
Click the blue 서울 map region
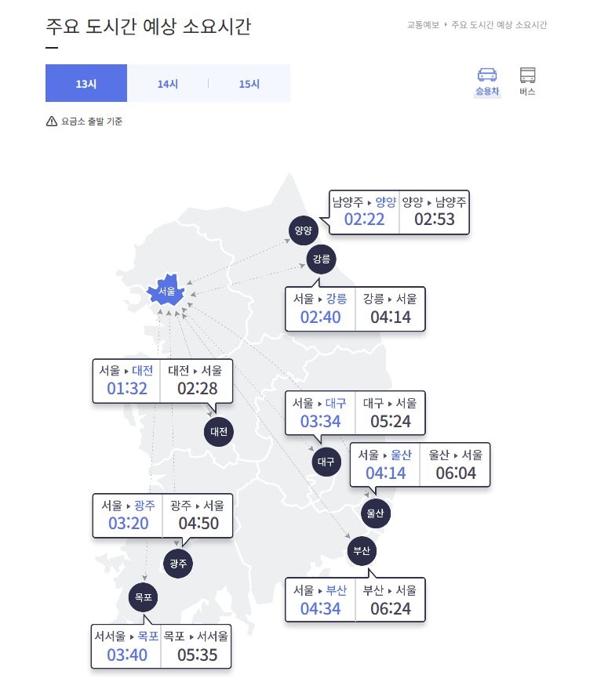(166, 291)
